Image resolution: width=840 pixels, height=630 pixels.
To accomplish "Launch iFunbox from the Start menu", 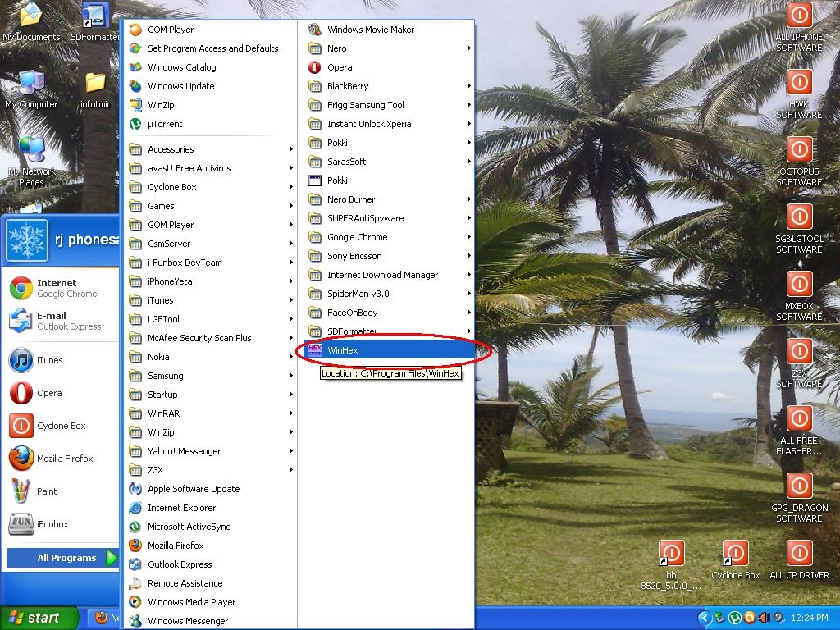I will [61, 524].
